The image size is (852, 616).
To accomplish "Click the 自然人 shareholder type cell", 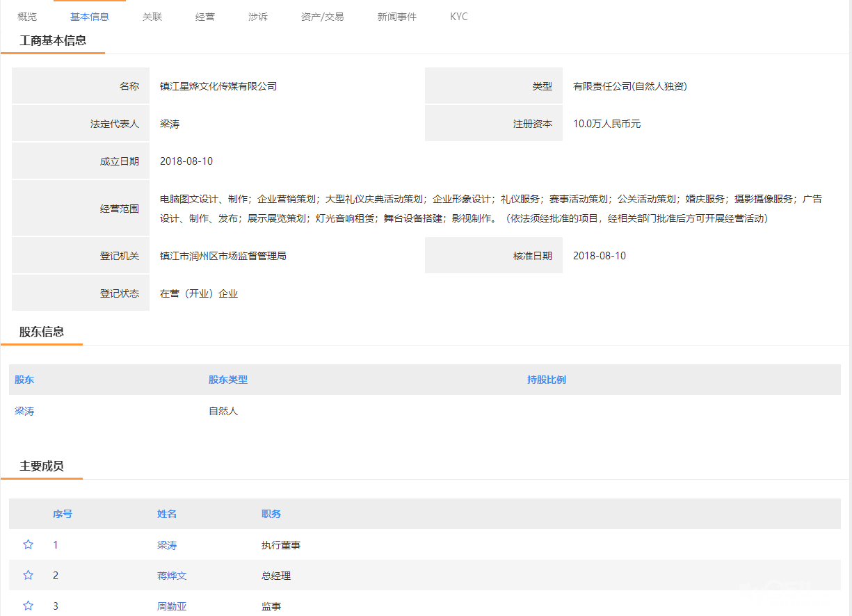I will (223, 412).
